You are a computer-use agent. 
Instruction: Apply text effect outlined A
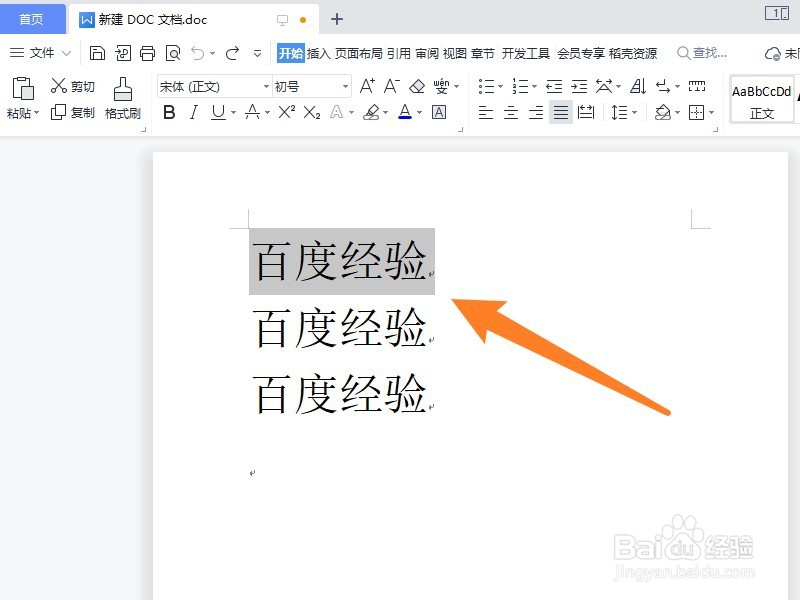(336, 112)
